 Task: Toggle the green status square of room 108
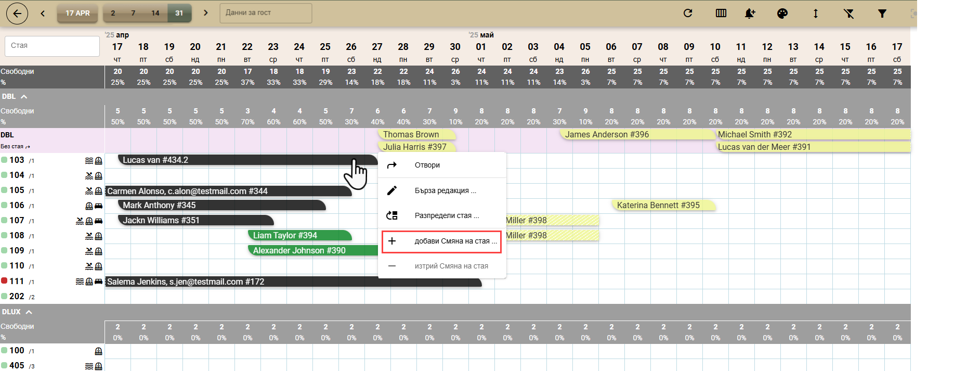pyautogui.click(x=4, y=235)
